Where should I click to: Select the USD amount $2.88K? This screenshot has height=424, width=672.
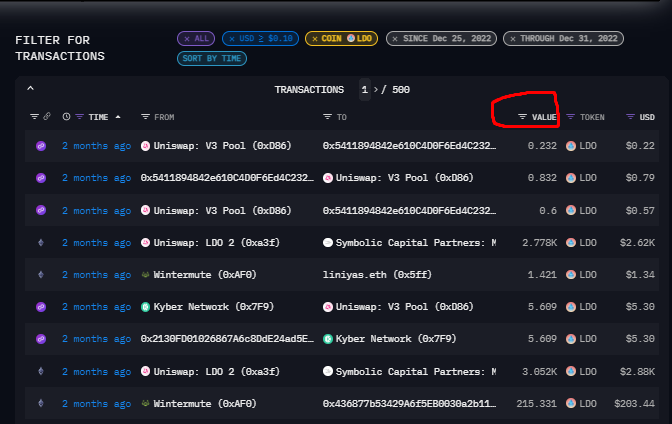pyautogui.click(x=637, y=372)
